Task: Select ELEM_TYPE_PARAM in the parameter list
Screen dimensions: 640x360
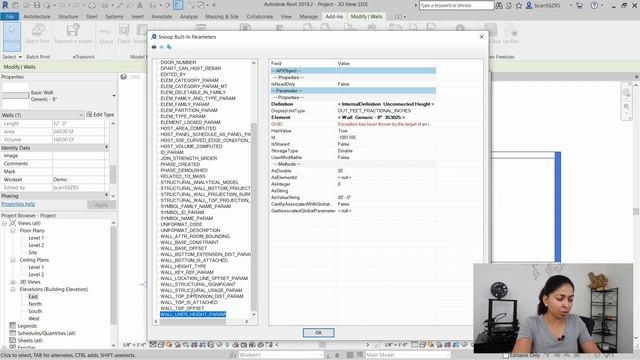Action: pos(183,116)
